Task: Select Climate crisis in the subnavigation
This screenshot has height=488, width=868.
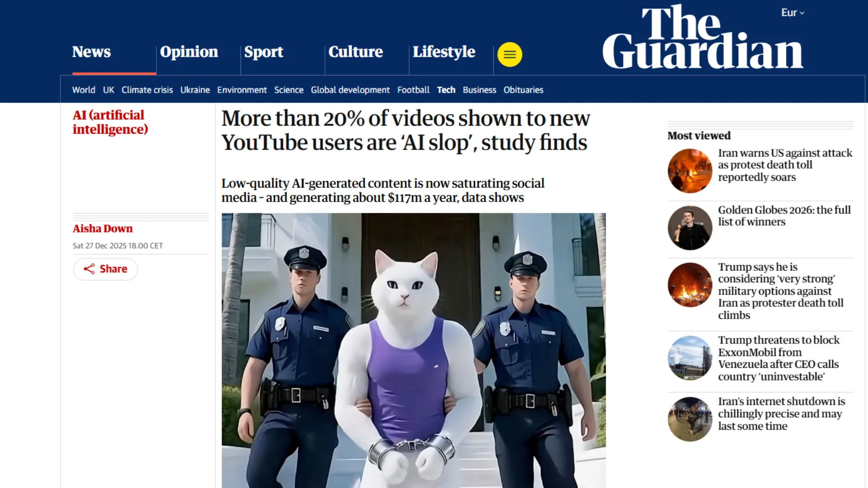Action: point(147,90)
